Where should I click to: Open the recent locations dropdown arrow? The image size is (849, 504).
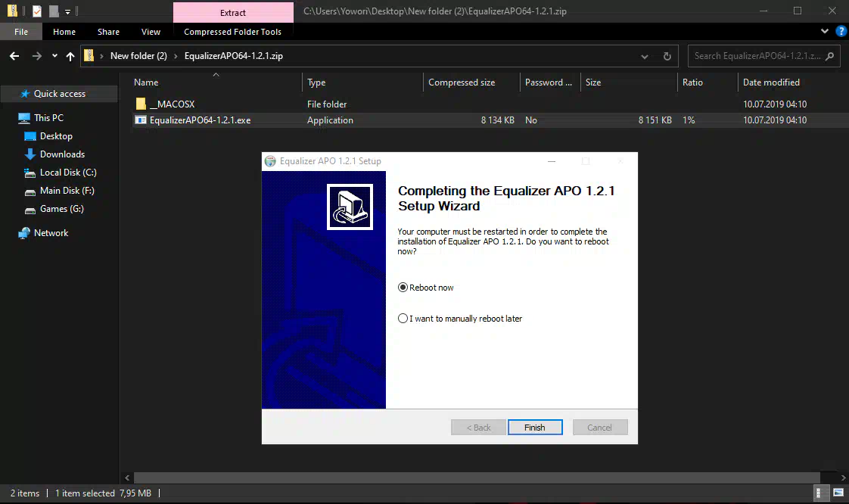click(x=54, y=56)
